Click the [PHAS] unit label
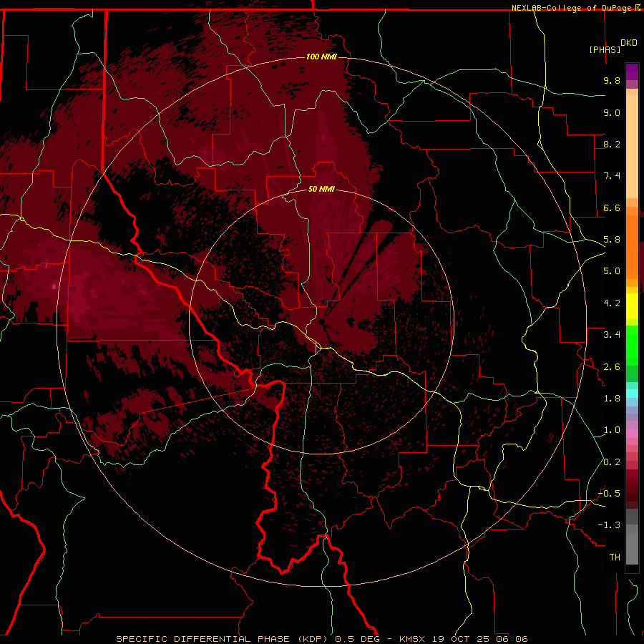Image resolution: width=644 pixels, height=644 pixels. [x=605, y=49]
